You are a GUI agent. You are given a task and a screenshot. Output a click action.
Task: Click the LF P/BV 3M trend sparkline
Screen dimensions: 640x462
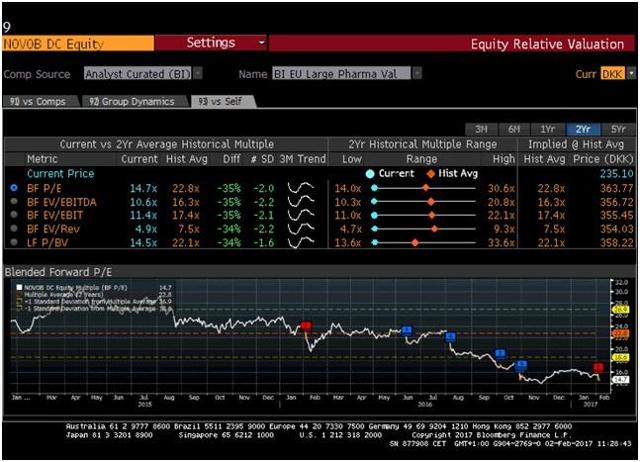click(x=301, y=242)
